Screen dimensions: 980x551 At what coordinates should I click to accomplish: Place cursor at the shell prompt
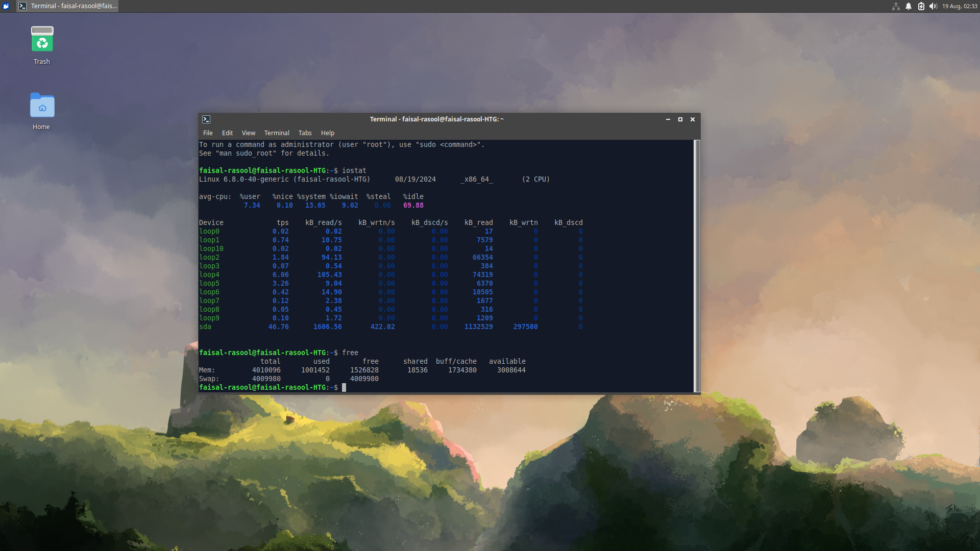tap(343, 387)
